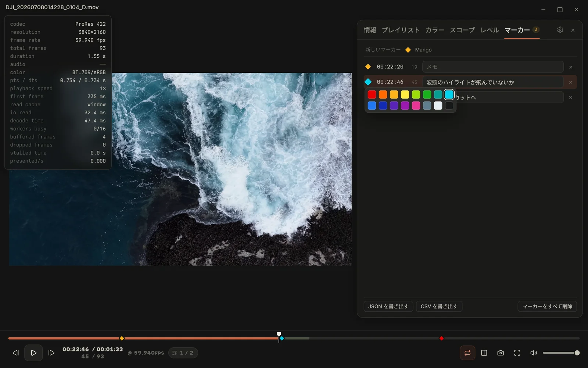
Task: Click memo field of 00:22:20 marker
Action: point(493,67)
